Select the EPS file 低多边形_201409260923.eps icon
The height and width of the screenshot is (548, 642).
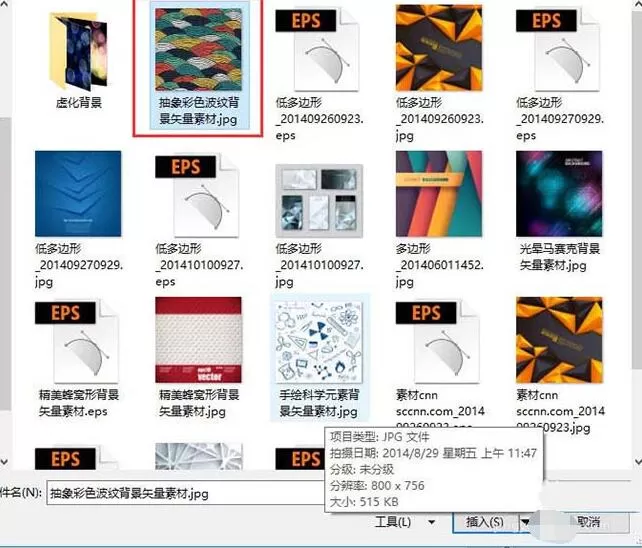pos(317,49)
